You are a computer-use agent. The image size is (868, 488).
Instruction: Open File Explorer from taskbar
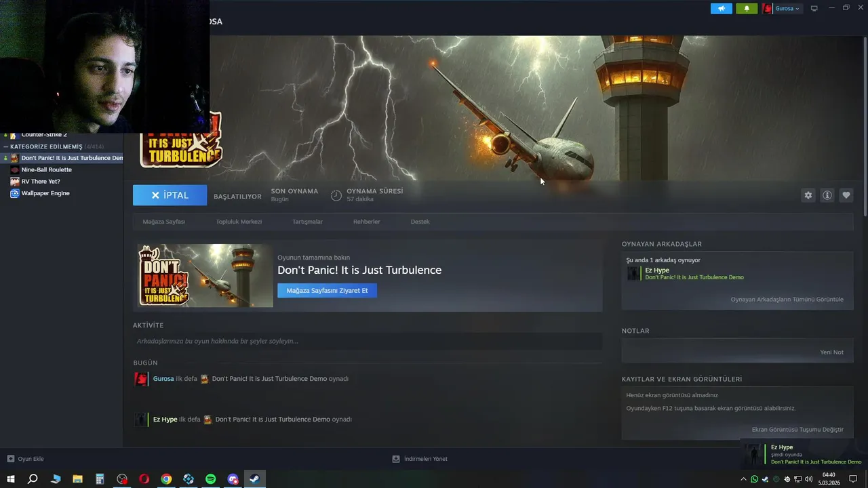[x=77, y=479]
